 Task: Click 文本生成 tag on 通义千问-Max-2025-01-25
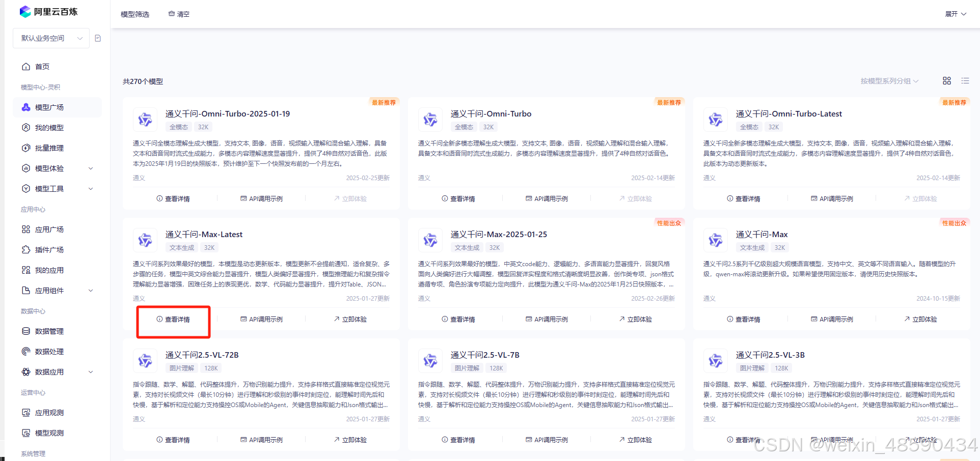pyautogui.click(x=467, y=248)
